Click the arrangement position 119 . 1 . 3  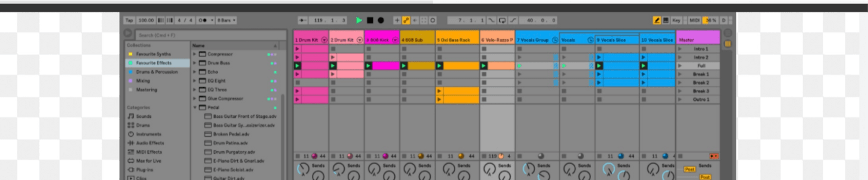tap(328, 20)
